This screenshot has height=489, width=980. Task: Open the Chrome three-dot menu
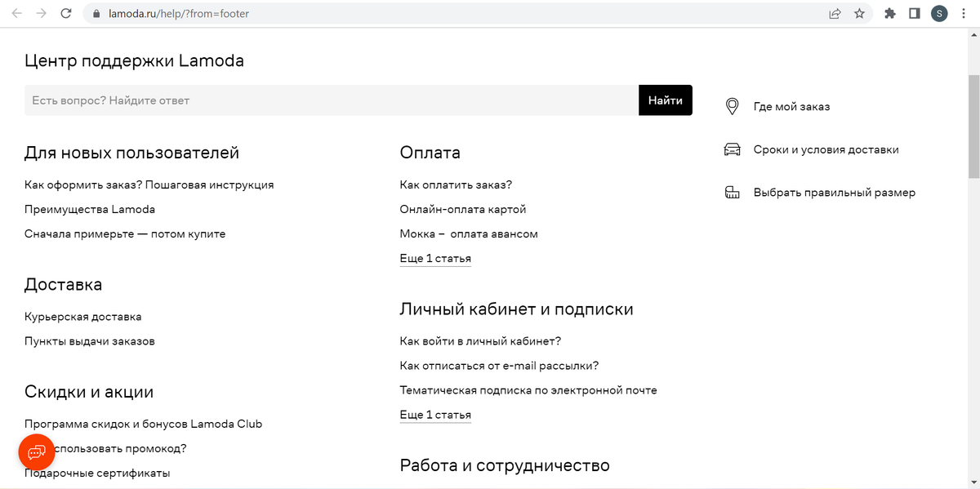964,13
